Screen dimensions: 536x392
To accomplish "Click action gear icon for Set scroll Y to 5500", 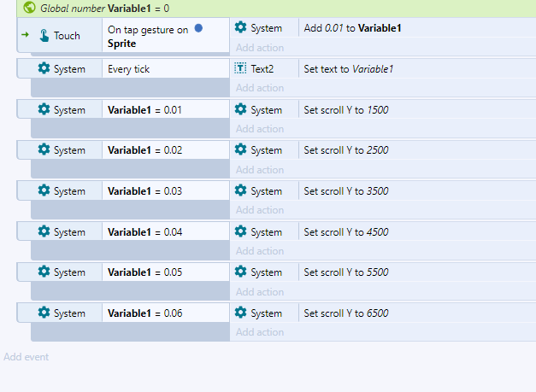I will coord(241,272).
